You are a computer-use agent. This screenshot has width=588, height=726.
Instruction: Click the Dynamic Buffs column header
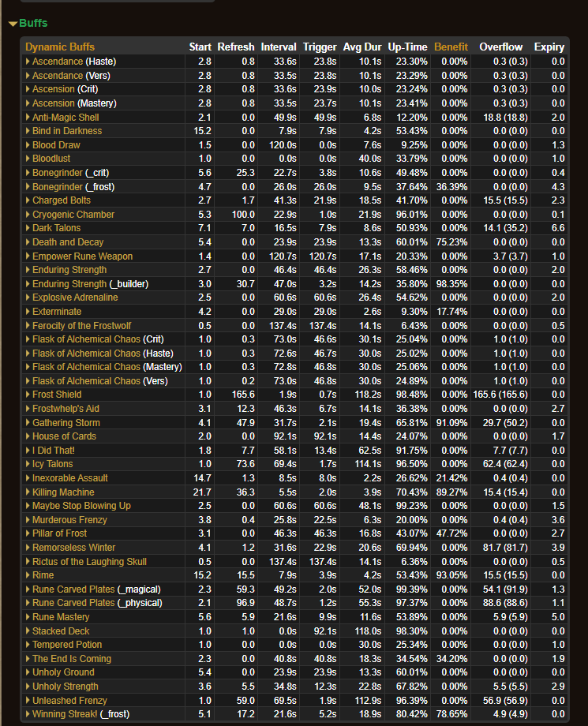(60, 47)
